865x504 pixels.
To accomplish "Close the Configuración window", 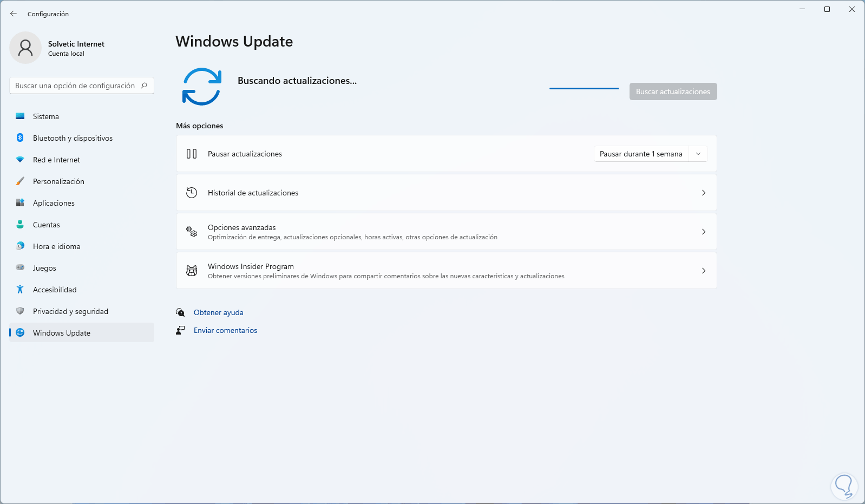I will tap(852, 9).
